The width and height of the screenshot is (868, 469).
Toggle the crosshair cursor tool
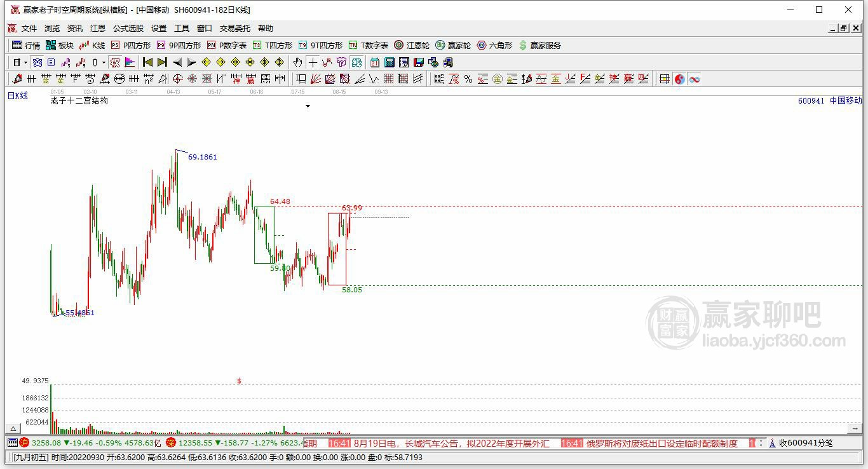pos(312,62)
